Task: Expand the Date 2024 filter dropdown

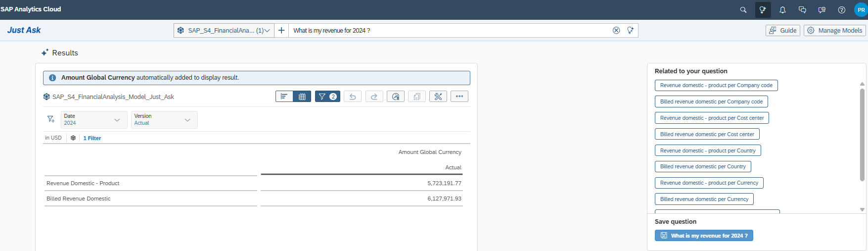Action: tap(94, 120)
